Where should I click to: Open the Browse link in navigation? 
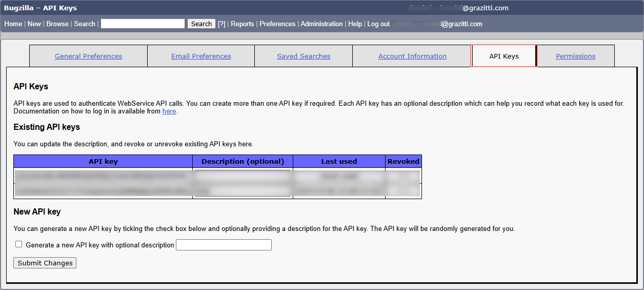57,24
